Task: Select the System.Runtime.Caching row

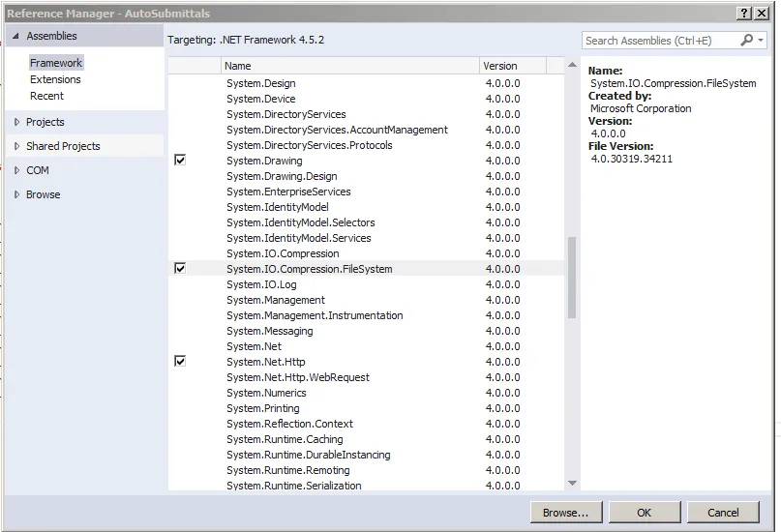Action: coord(366,439)
